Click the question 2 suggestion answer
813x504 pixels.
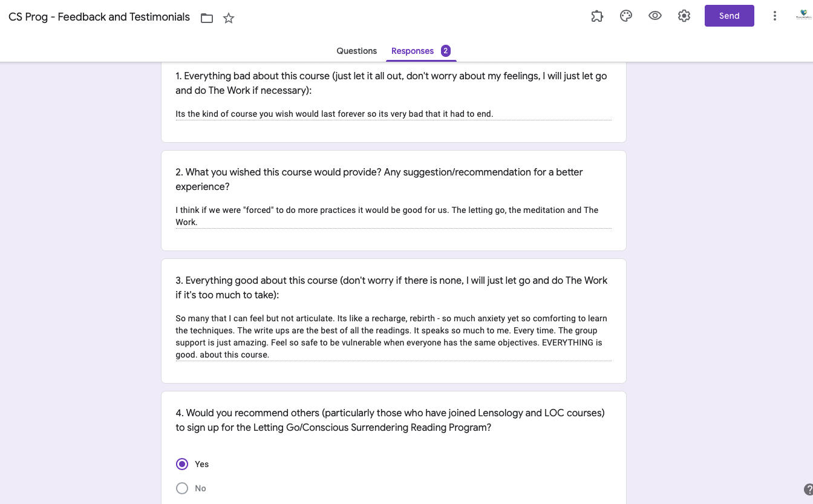coord(387,215)
